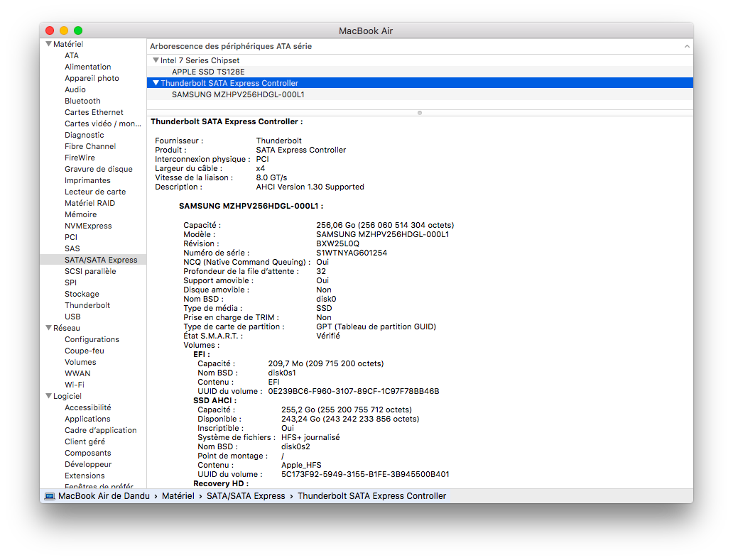
Task: Open the PCI category
Action: click(x=70, y=237)
